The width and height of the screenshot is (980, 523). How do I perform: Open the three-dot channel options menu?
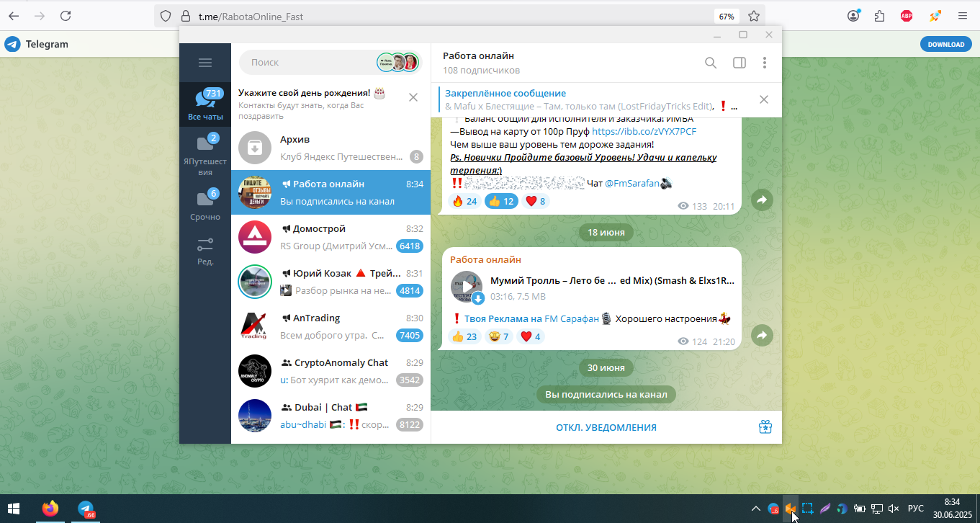point(765,63)
